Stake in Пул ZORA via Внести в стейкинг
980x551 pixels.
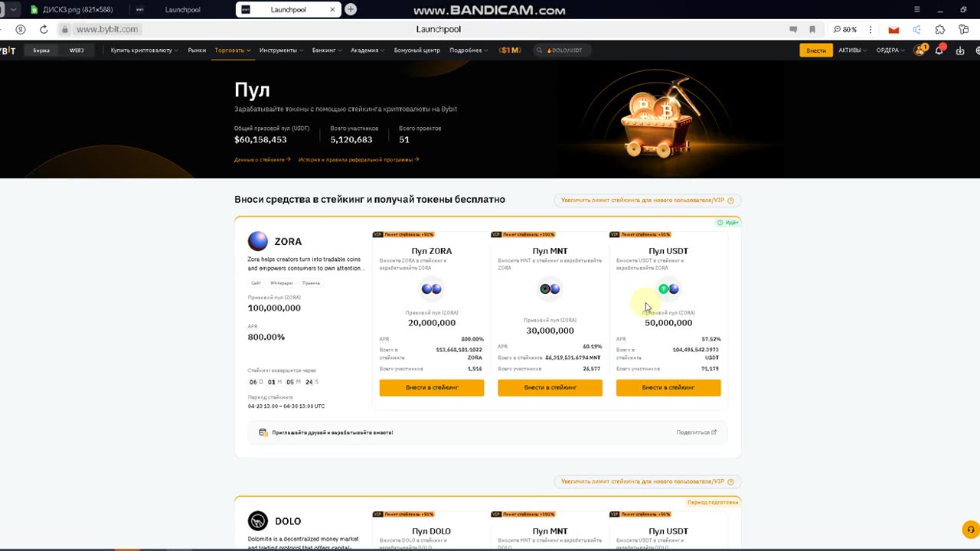[x=432, y=388]
